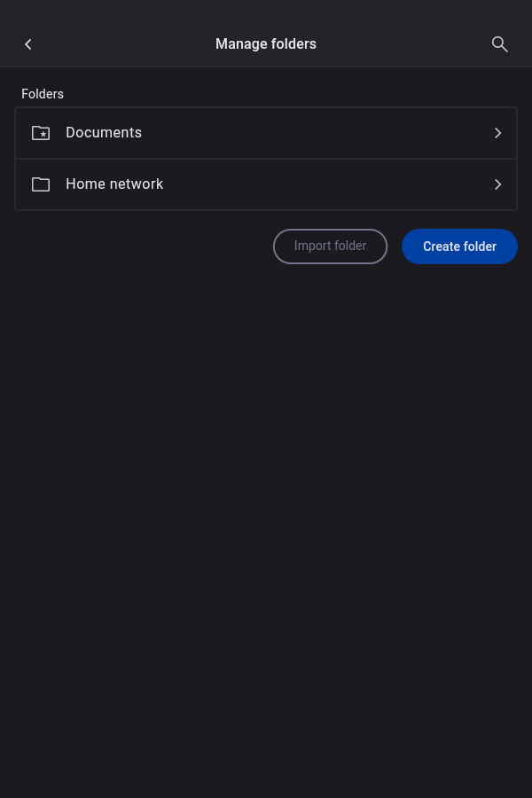The height and width of the screenshot is (798, 532).
Task: Select the "Home network" name text
Action: 114,184
